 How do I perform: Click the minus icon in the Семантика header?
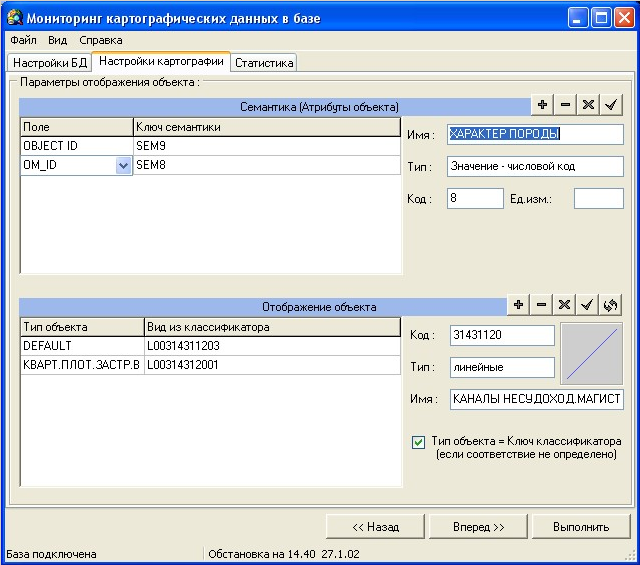565,104
